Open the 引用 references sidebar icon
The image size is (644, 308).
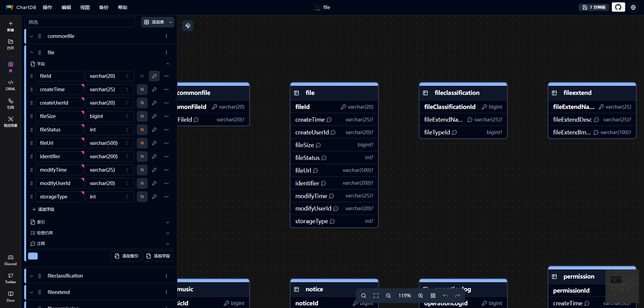pyautogui.click(x=10, y=104)
